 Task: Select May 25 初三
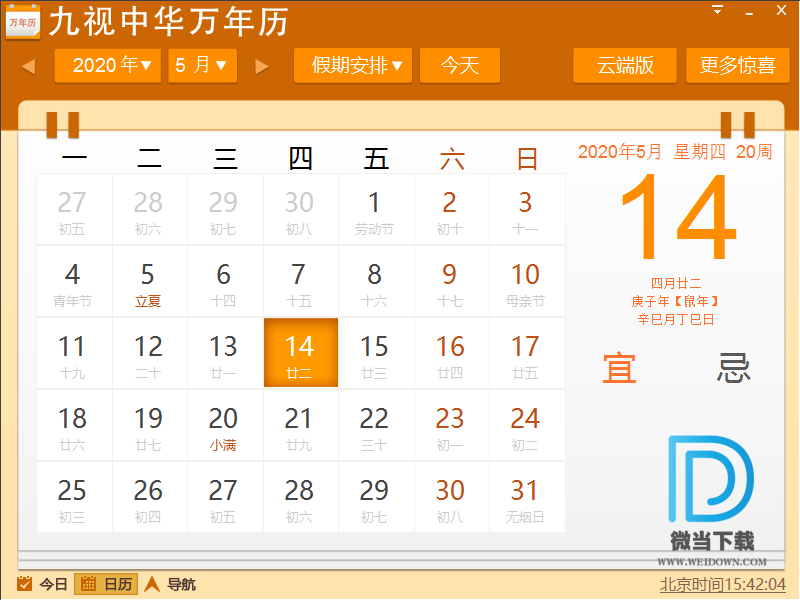[74, 497]
